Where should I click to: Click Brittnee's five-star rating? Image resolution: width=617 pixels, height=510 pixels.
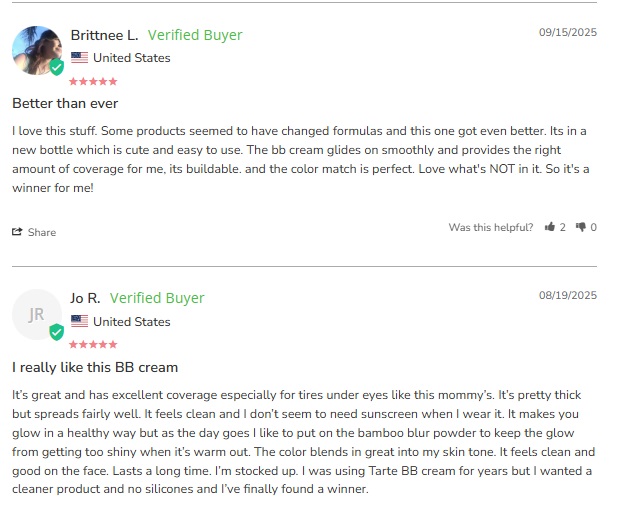(93, 81)
